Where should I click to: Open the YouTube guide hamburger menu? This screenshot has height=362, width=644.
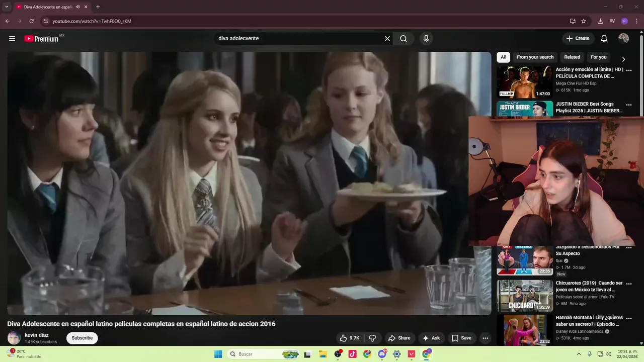click(x=12, y=39)
